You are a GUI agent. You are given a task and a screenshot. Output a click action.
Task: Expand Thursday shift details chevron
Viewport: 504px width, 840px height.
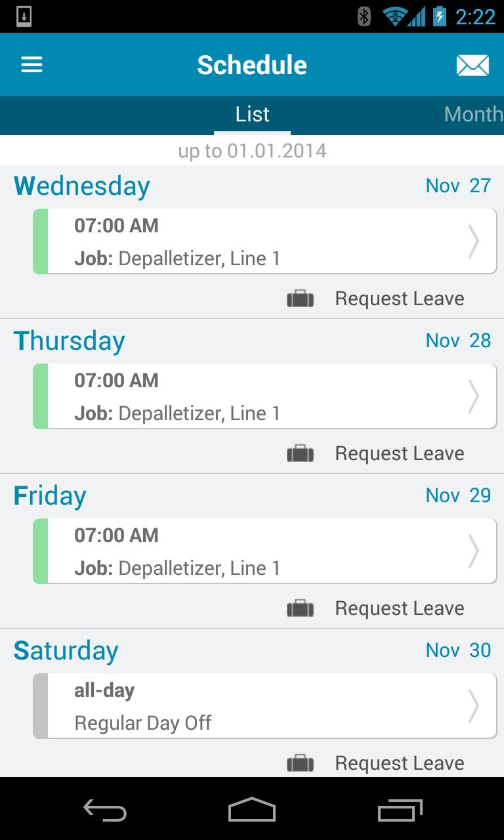[473, 396]
